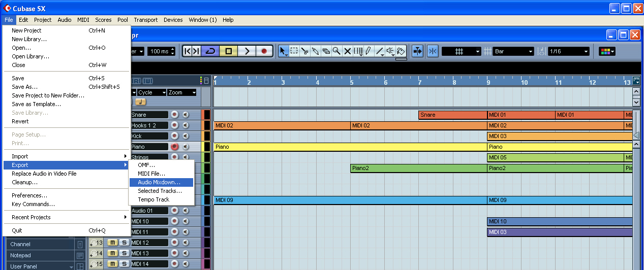This screenshot has width=644, height=270.
Task: Select the Piano2 green clip at bar 5
Action: point(419,168)
